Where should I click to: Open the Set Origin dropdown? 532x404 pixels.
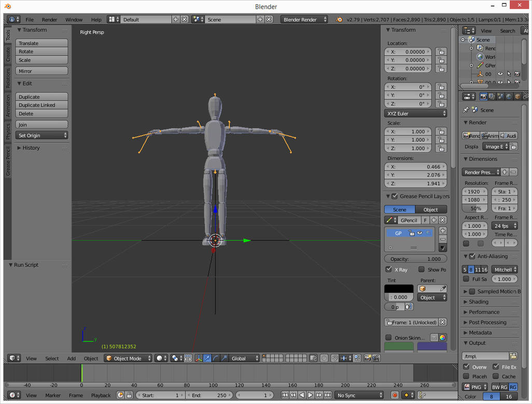41,135
